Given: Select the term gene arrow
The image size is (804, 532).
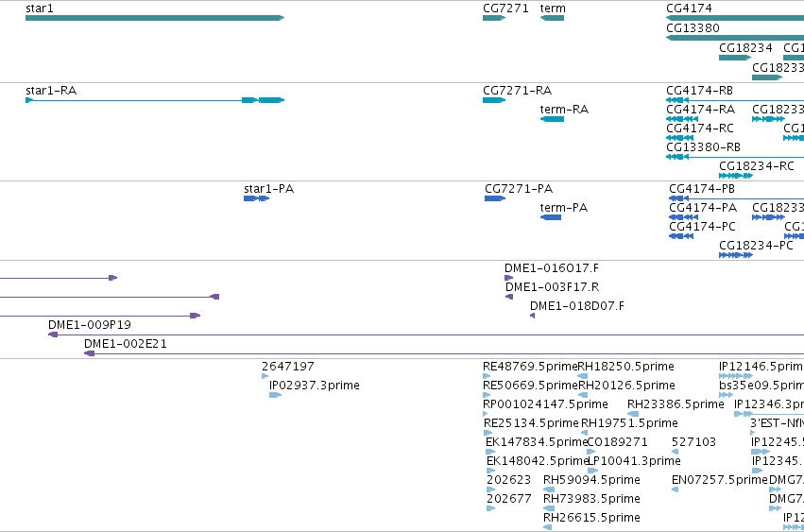Looking at the screenshot, I should coord(553,18).
